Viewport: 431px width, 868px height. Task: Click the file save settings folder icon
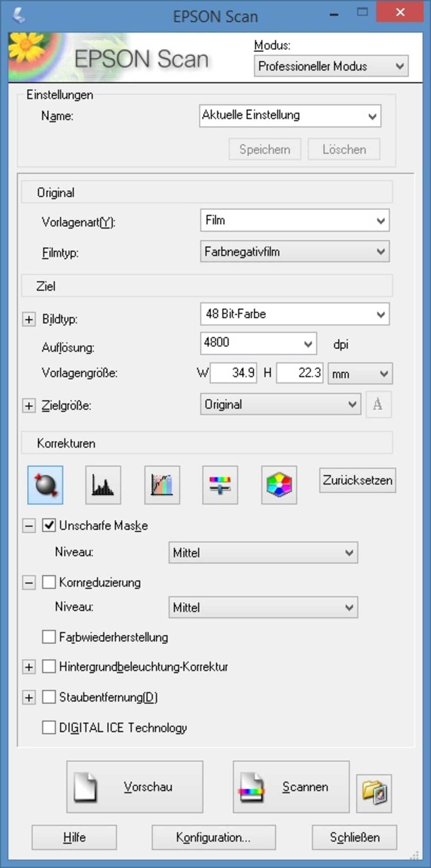(374, 793)
